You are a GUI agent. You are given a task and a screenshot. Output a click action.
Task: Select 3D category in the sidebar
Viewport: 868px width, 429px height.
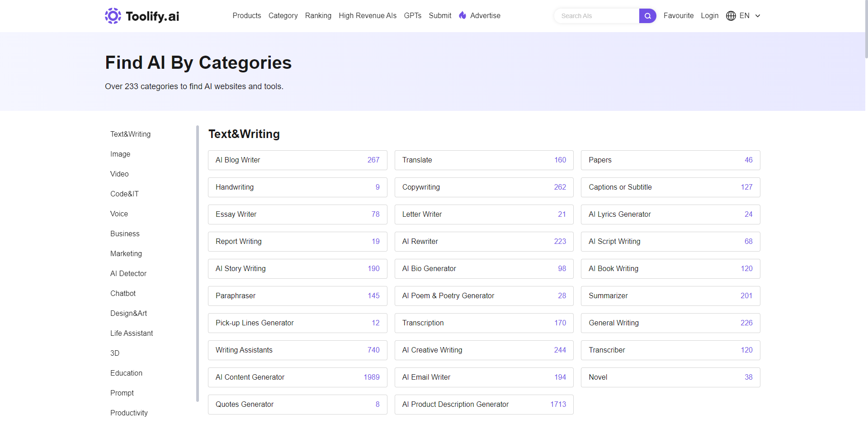(115, 353)
